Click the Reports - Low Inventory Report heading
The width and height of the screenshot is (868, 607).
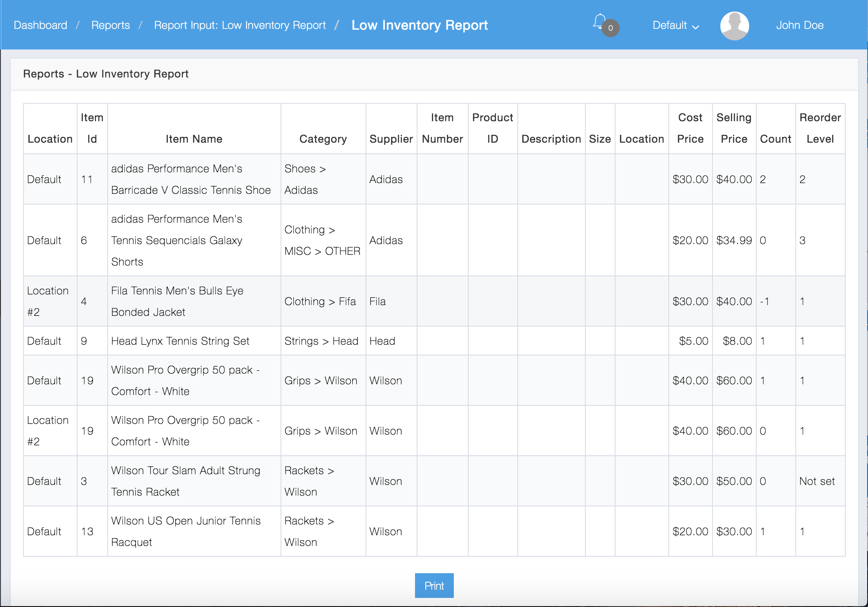point(106,74)
